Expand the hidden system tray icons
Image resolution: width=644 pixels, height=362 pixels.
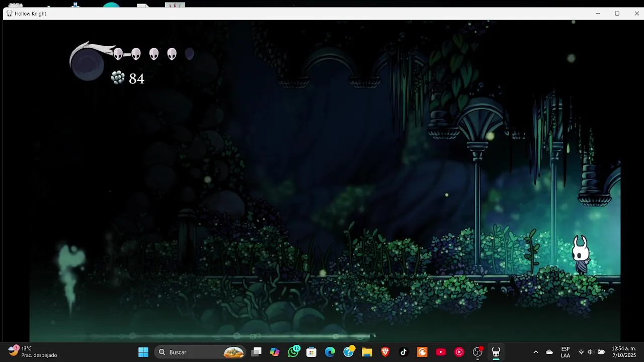pyautogui.click(x=536, y=352)
